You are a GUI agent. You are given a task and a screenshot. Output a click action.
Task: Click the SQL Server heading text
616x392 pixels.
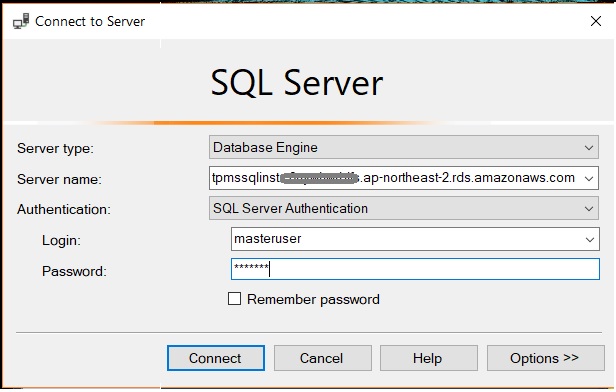click(x=297, y=83)
